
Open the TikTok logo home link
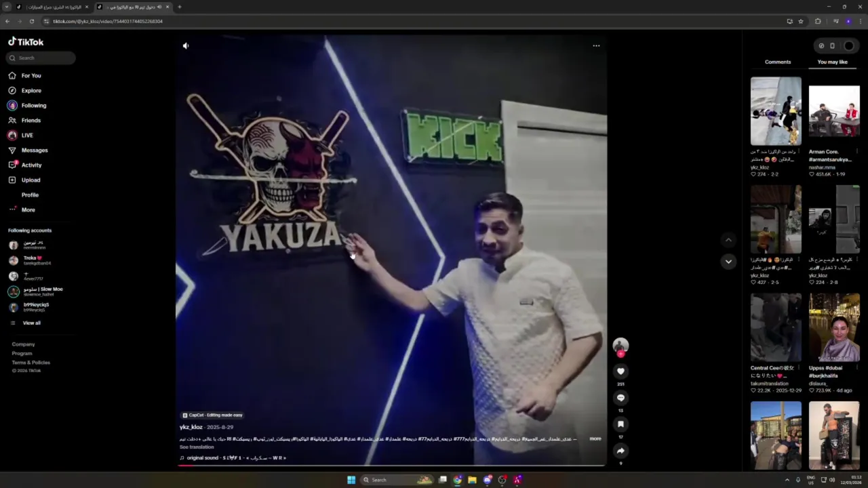(26, 41)
